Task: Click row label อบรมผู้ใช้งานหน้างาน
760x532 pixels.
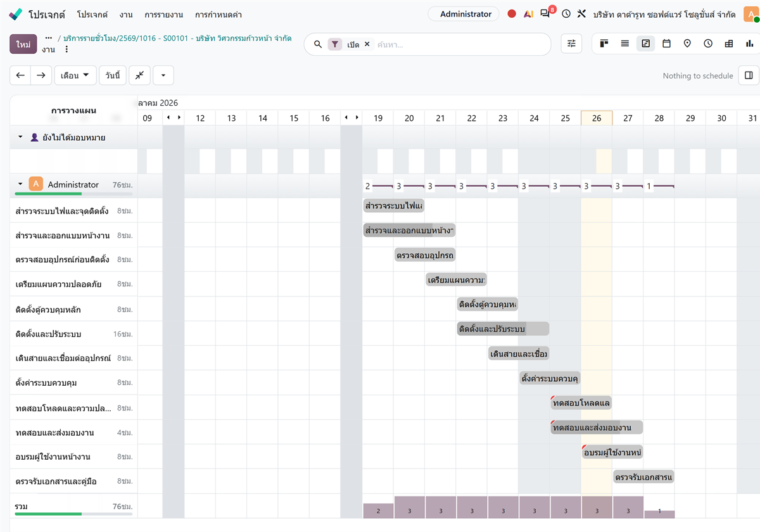Action: point(53,457)
